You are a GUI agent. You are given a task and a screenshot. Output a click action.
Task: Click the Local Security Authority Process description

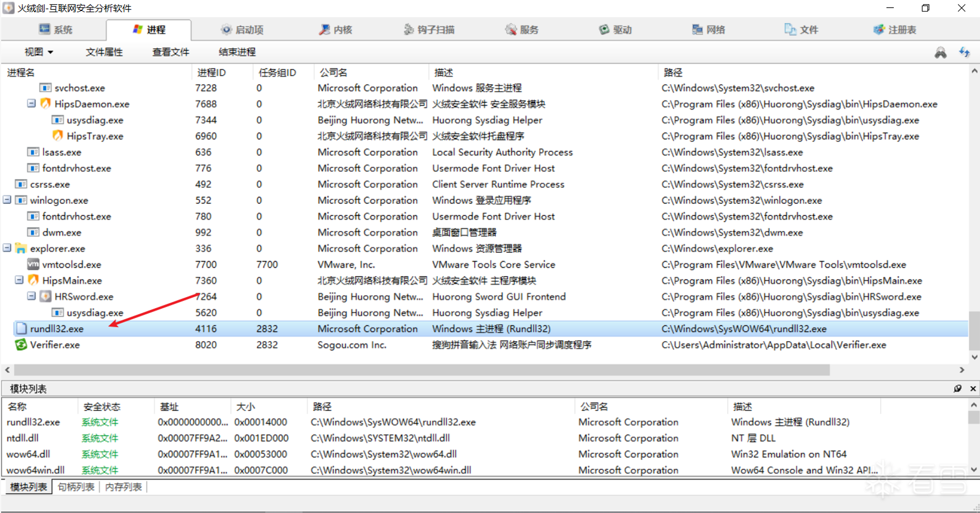502,152
